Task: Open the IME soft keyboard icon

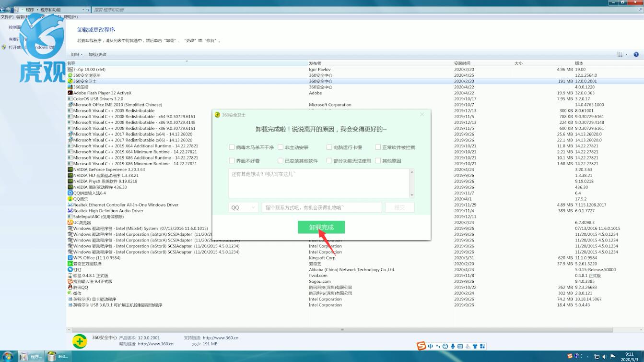Action: pyautogui.click(x=460, y=346)
